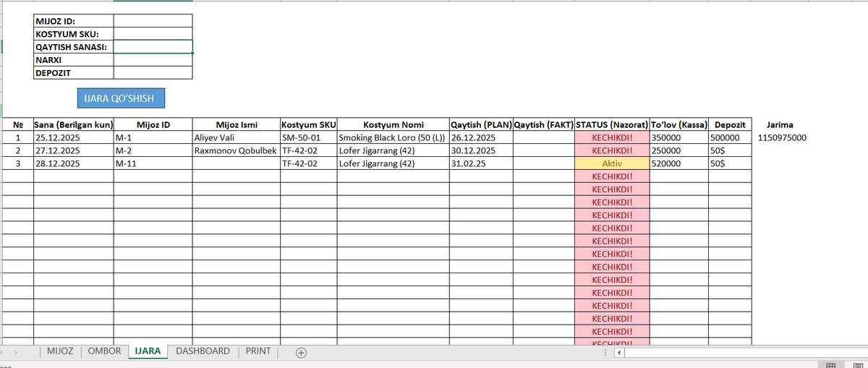Open the OMBOR sheet tab
This screenshot has height=368, width=868.
pyautogui.click(x=104, y=351)
